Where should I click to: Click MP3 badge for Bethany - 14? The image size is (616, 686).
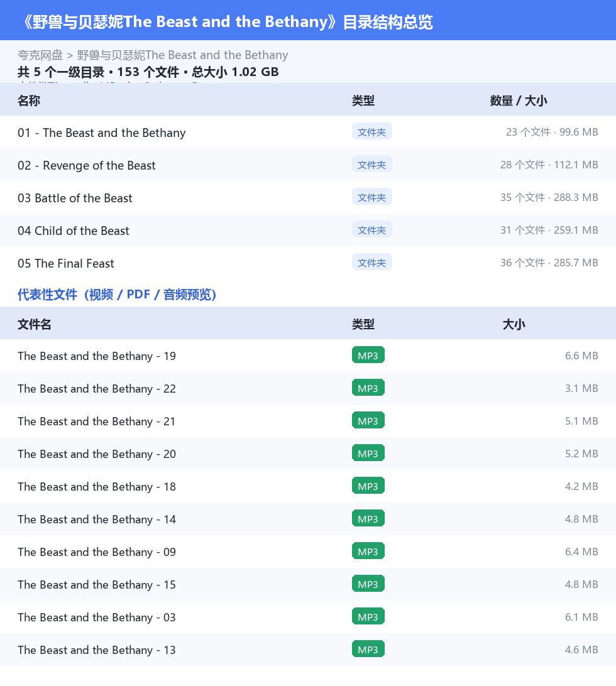click(368, 518)
